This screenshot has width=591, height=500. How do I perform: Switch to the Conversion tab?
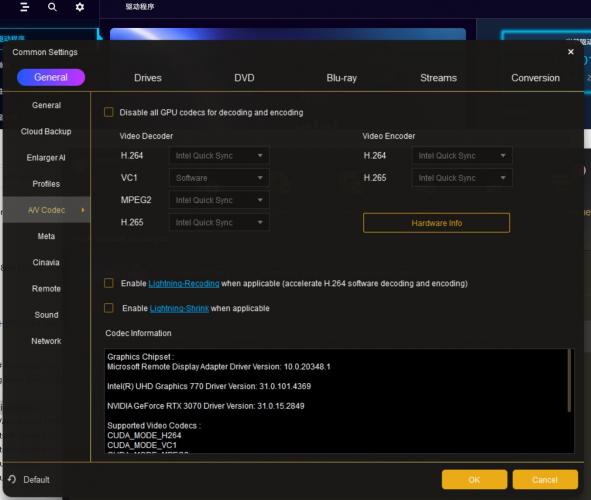click(535, 78)
